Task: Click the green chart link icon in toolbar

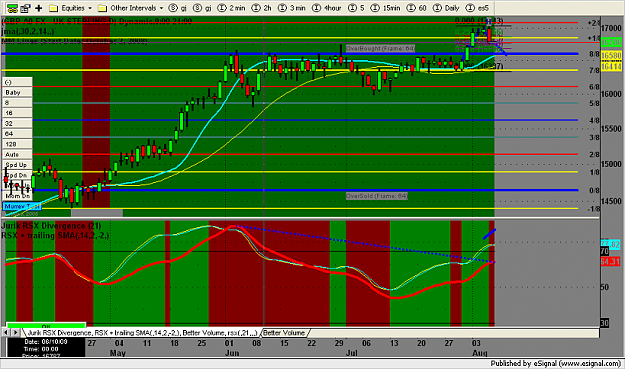Action: [12, 8]
